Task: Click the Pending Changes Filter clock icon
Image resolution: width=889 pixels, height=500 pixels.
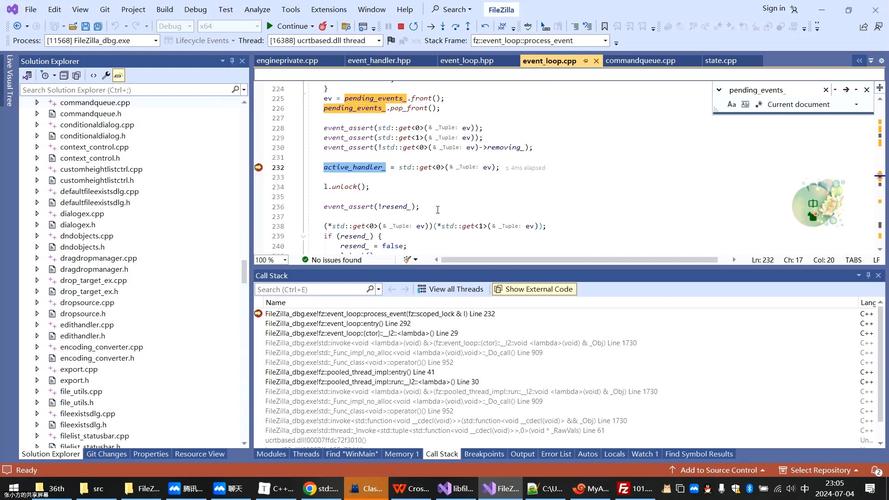Action: [x=44, y=75]
